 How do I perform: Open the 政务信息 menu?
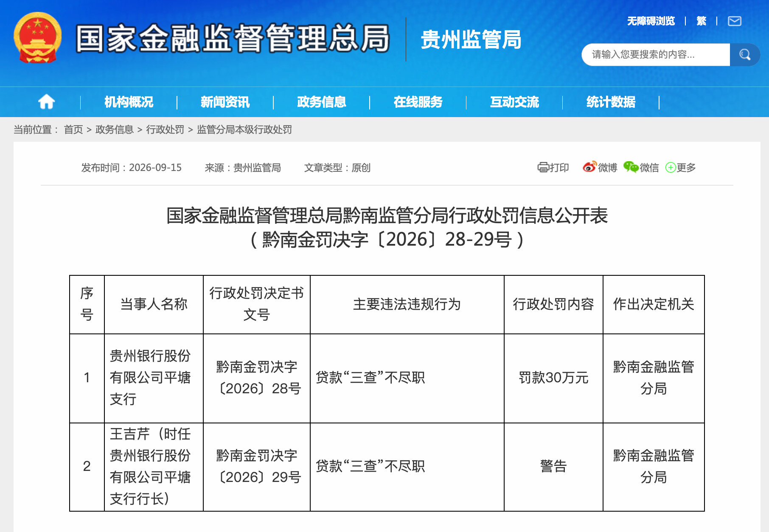[x=321, y=102]
